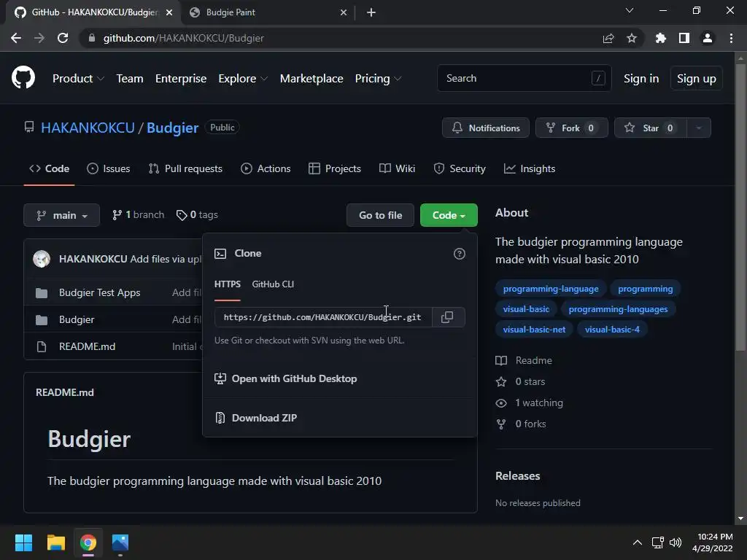Open the Wiki tab
The width and height of the screenshot is (747, 560).
click(x=398, y=168)
